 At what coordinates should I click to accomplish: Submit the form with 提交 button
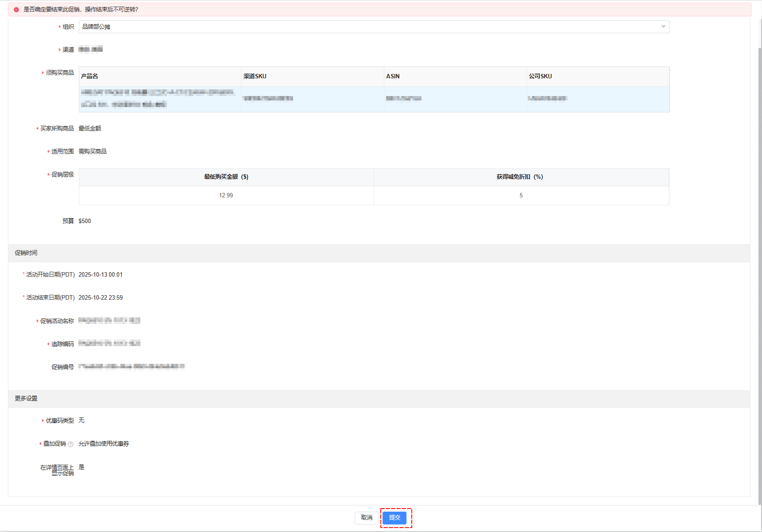[394, 517]
